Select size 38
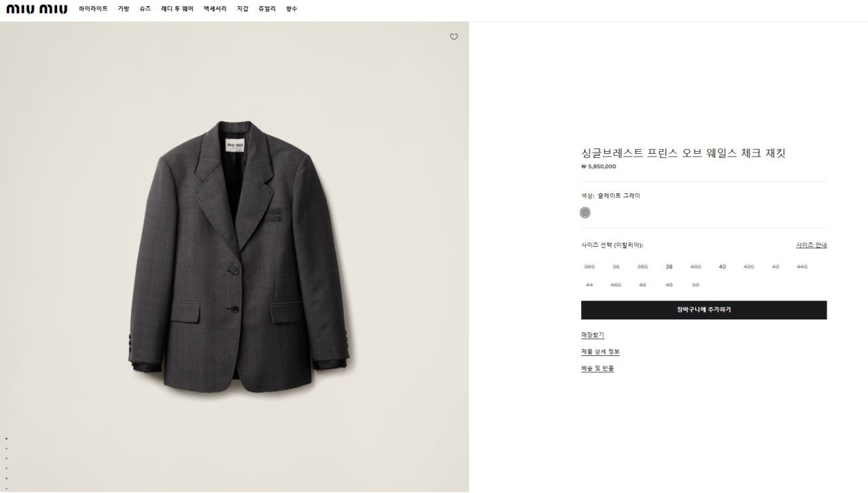Screen dimensions: 868x493 tap(669, 267)
